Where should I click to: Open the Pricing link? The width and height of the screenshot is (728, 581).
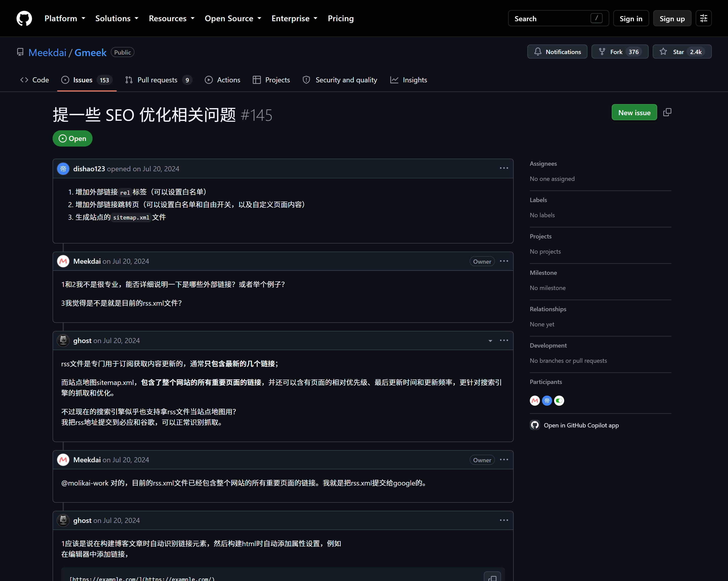(x=341, y=18)
